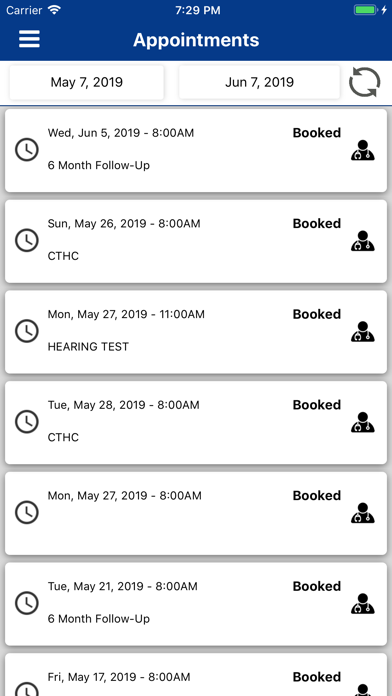Open the end date picker Jun 7, 2019
This screenshot has height=696, width=392.
(259, 82)
